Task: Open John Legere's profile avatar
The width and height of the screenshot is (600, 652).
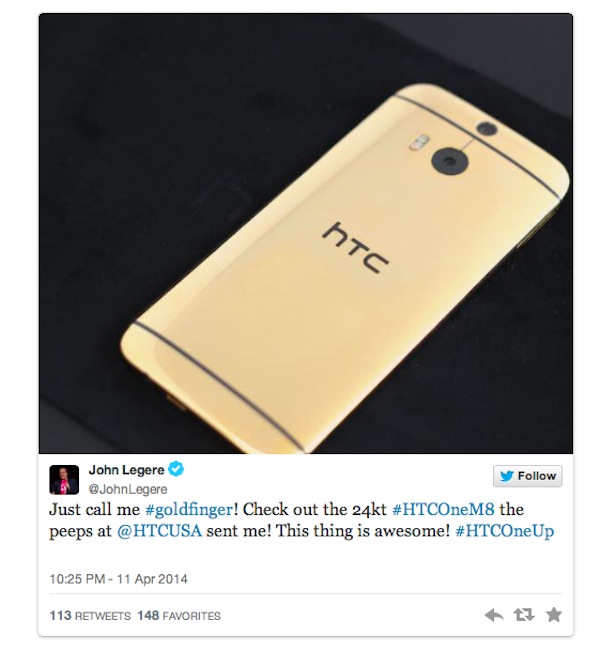Action: [x=64, y=480]
